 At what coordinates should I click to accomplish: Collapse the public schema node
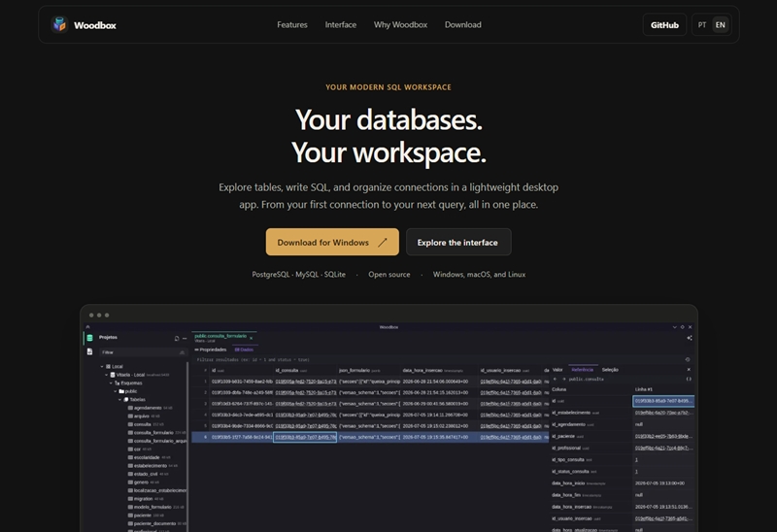point(116,391)
